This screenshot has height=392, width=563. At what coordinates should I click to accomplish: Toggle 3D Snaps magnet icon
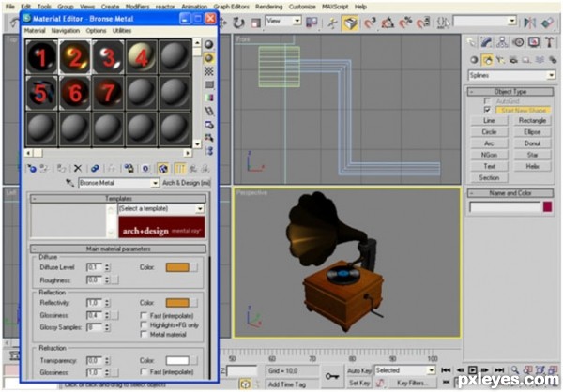coord(370,23)
